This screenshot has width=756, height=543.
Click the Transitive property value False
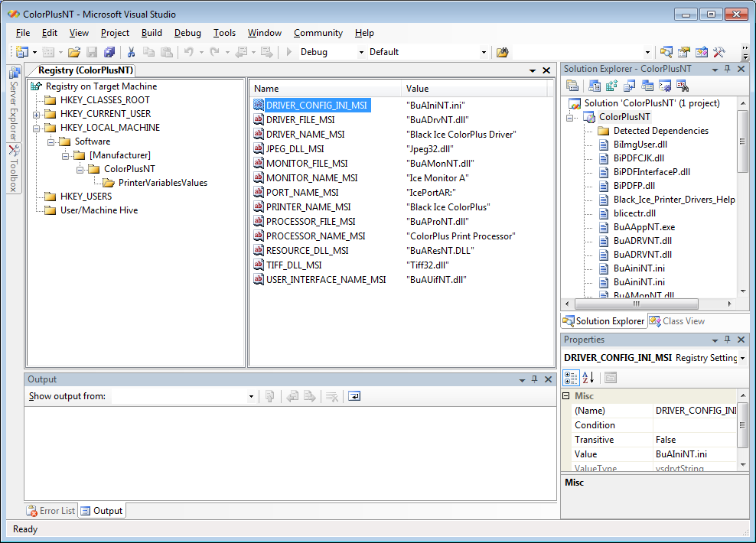[x=695, y=440]
